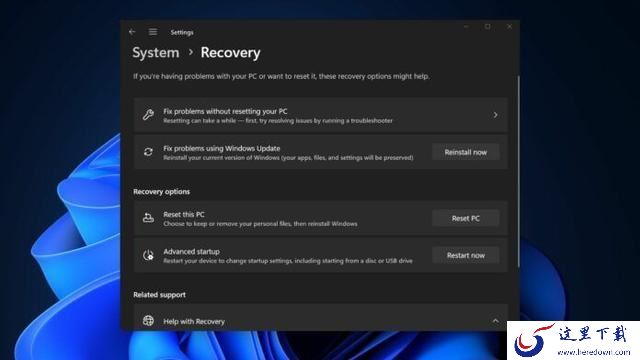The width and height of the screenshot is (640, 360).
Task: Click the Related support heading
Action: (159, 295)
